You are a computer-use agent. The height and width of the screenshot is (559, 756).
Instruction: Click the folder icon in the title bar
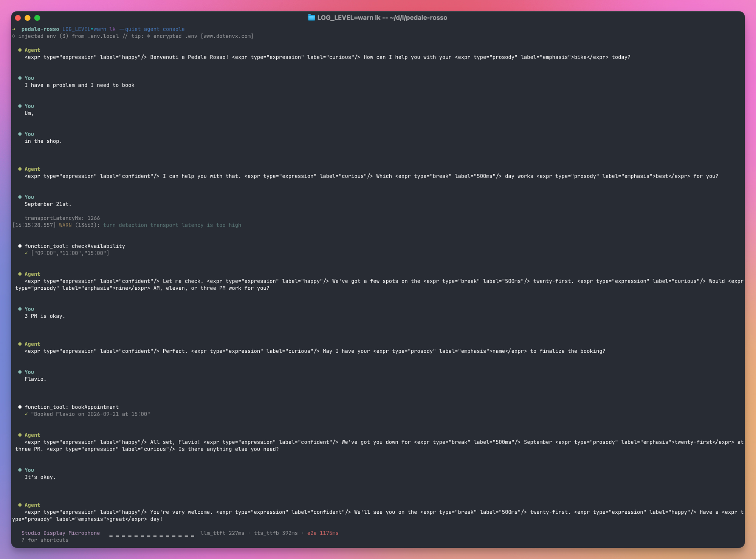[311, 17]
